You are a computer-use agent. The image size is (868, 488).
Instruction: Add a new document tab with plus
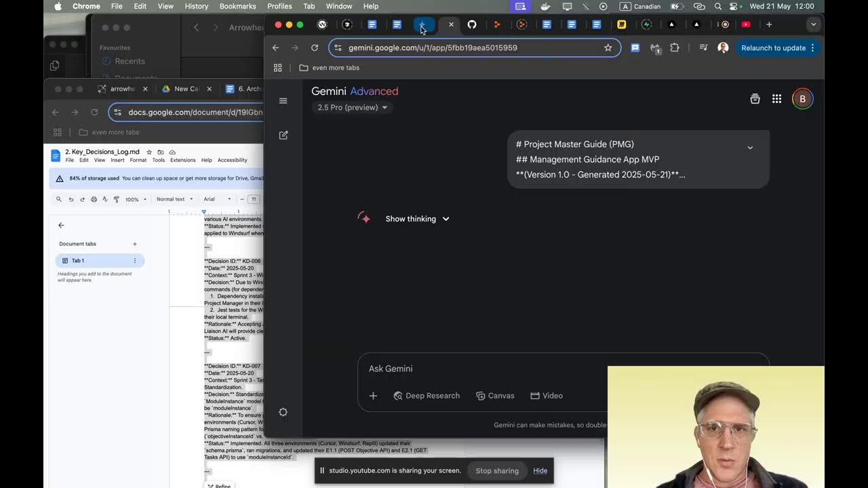pyautogui.click(x=134, y=244)
